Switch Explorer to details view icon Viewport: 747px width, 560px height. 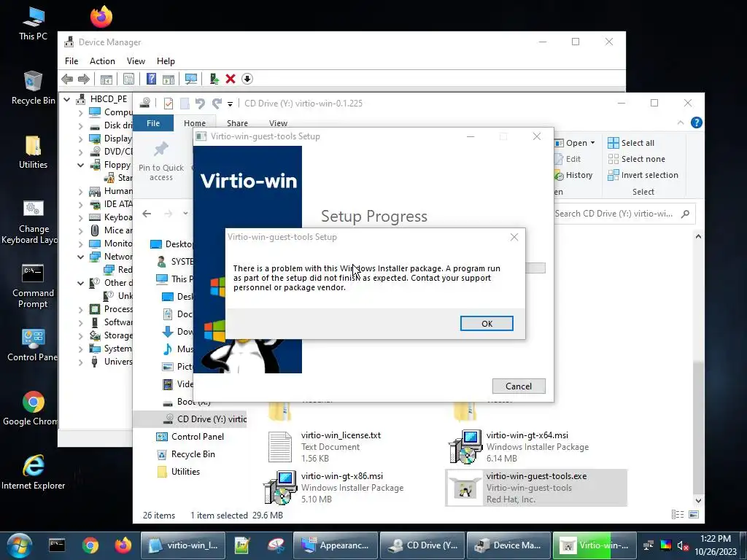[677, 515]
